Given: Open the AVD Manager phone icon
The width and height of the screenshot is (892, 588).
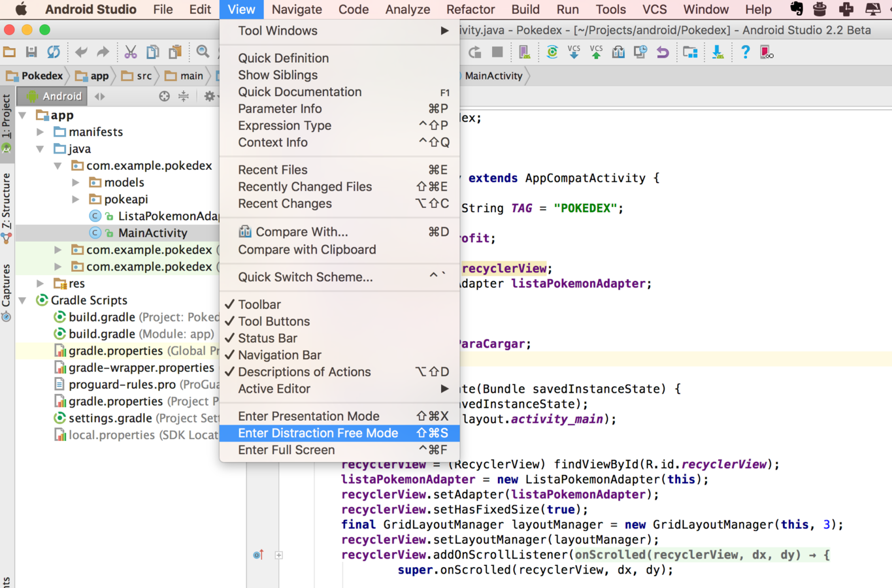Looking at the screenshot, I should (x=524, y=52).
